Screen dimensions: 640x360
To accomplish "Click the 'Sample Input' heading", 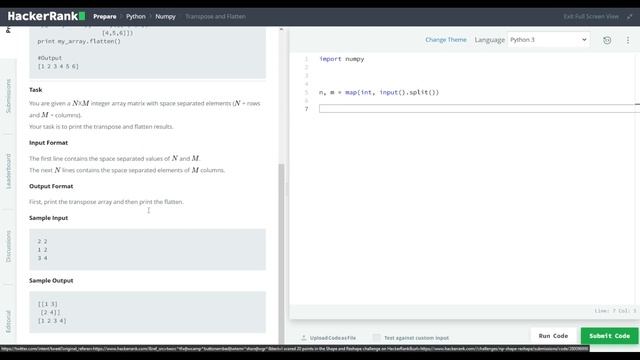I will [49, 218].
